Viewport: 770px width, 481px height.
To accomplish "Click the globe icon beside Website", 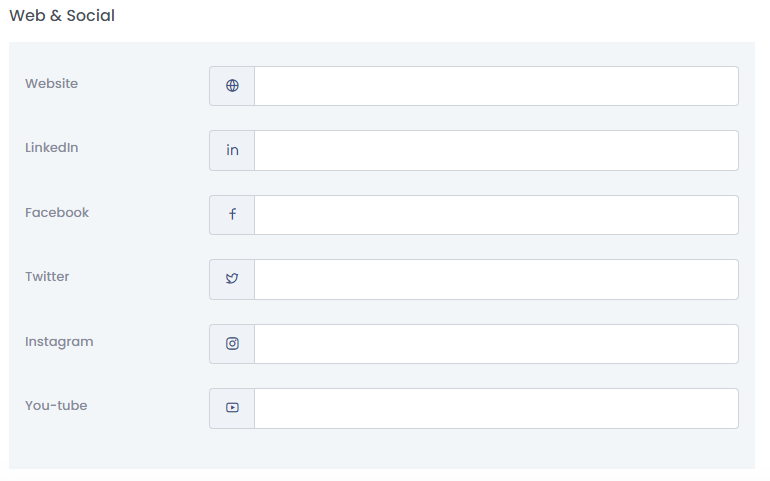I will click(232, 86).
